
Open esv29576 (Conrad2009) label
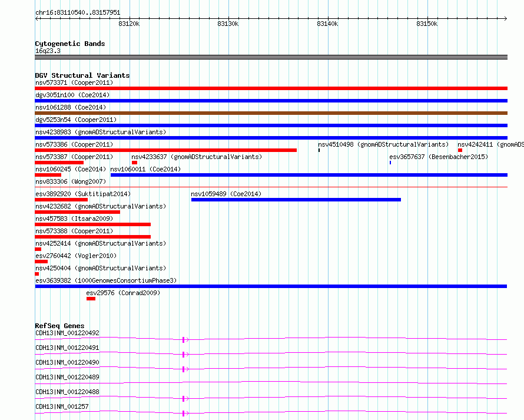123,293
